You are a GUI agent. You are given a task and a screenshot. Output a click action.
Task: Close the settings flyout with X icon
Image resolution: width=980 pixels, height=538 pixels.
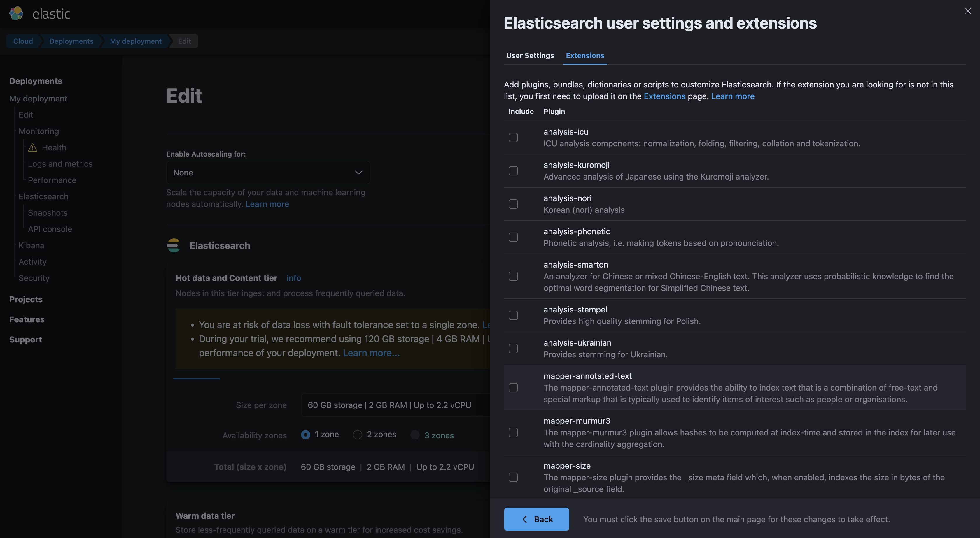[968, 11]
